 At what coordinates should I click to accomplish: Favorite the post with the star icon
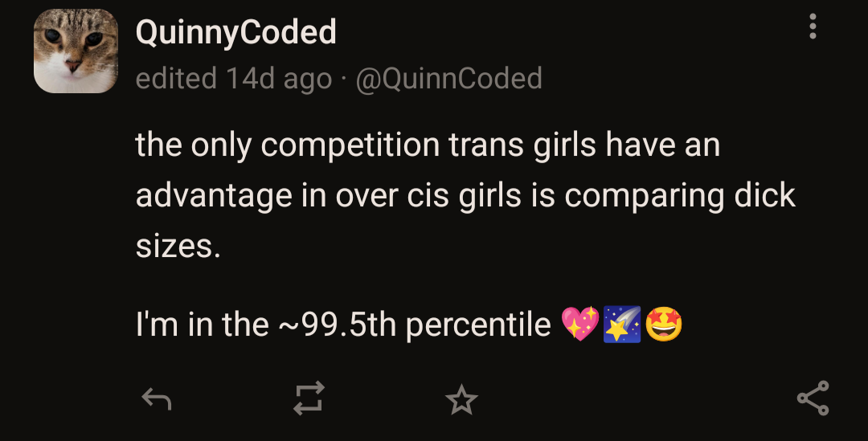(x=462, y=399)
